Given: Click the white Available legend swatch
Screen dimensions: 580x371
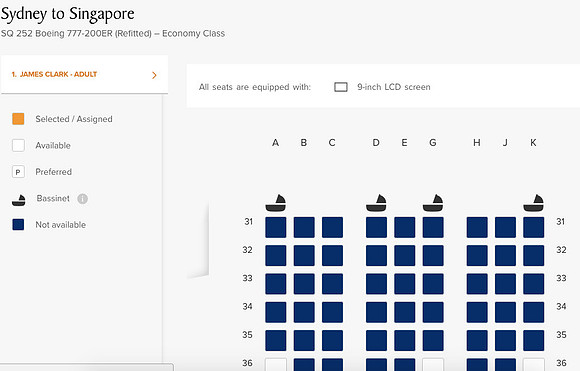Looking at the screenshot, I should pyautogui.click(x=18, y=145).
